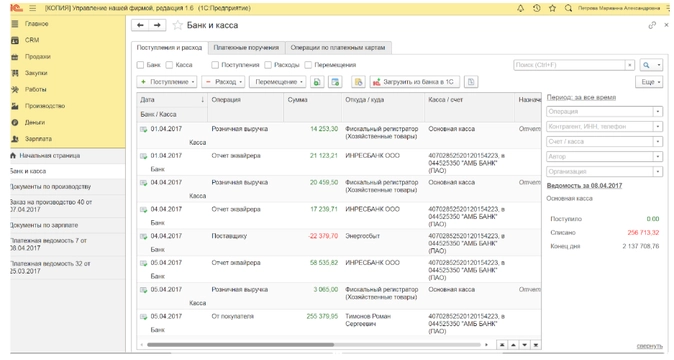Image resolution: width=674 pixels, height=360 pixels.
Task: Click Период: за все время link
Action: coord(581,98)
